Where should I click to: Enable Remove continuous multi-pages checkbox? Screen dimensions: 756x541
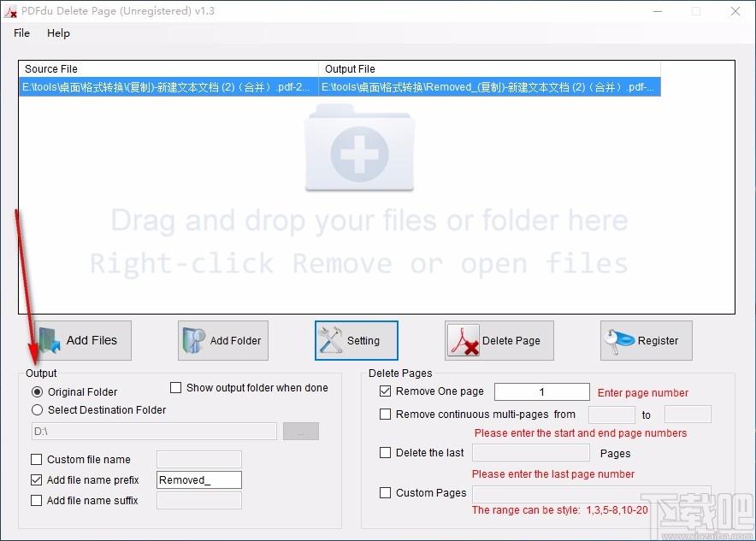coord(385,415)
